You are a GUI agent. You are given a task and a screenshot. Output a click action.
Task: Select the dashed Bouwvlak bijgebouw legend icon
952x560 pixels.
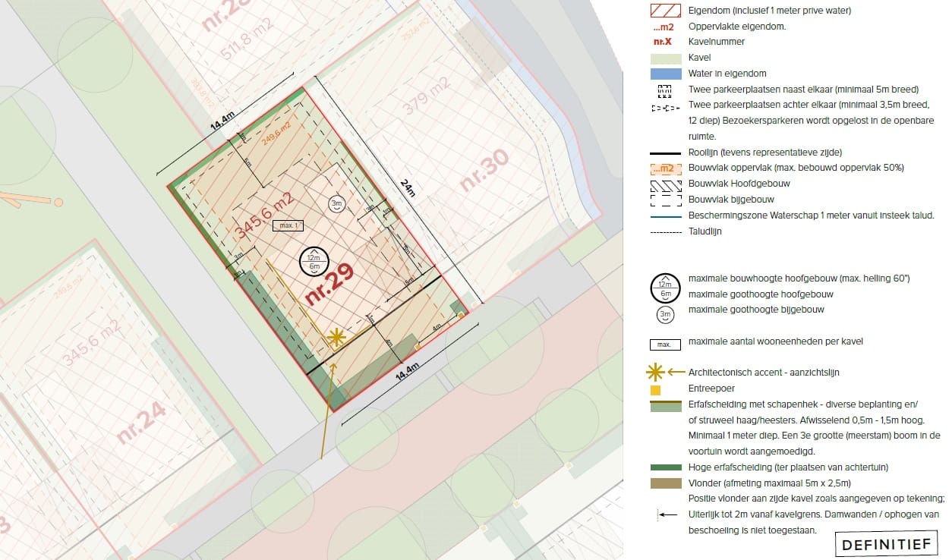pos(664,199)
